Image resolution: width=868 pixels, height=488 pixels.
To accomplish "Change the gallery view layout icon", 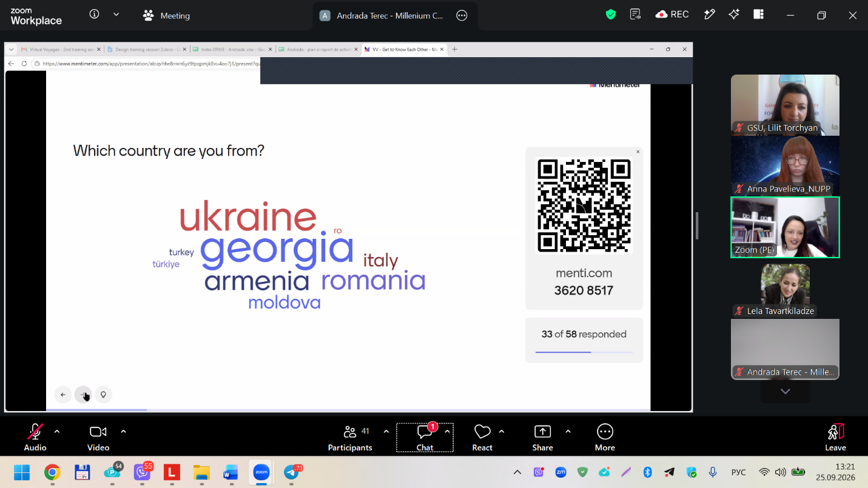I will click(759, 15).
